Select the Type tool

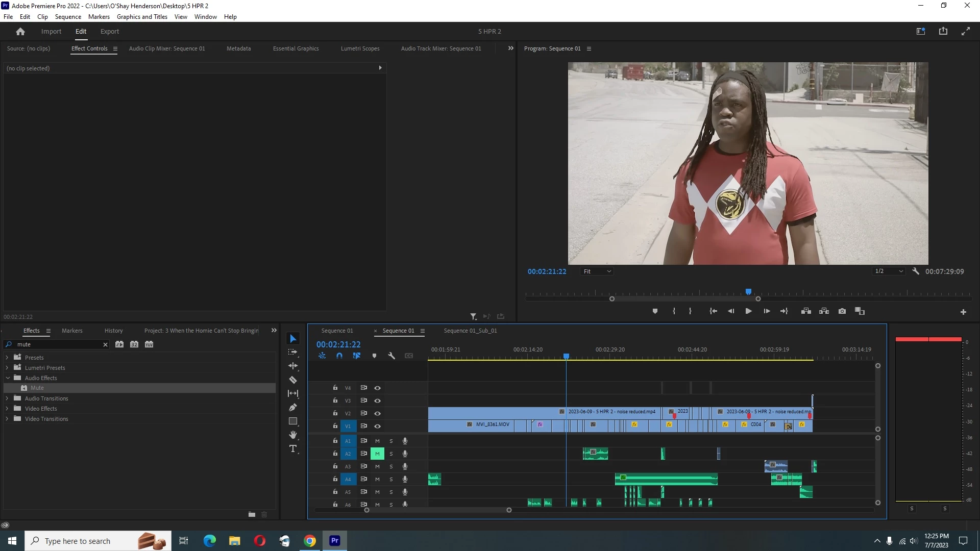coord(293,449)
